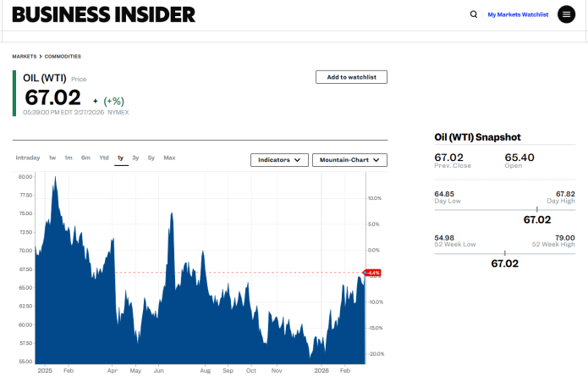The width and height of the screenshot is (588, 382).
Task: Switch chart to 5y range
Action: [x=151, y=158]
